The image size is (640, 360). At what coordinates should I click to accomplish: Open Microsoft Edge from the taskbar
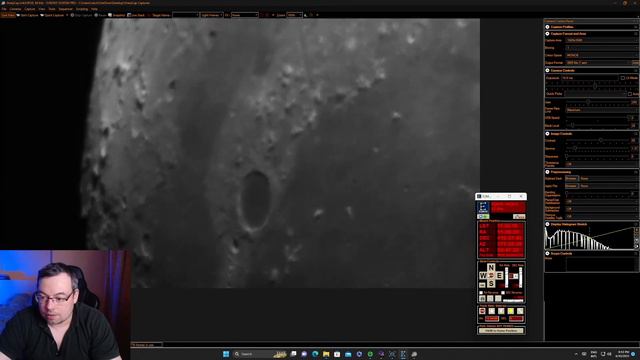pyautogui.click(x=315, y=354)
